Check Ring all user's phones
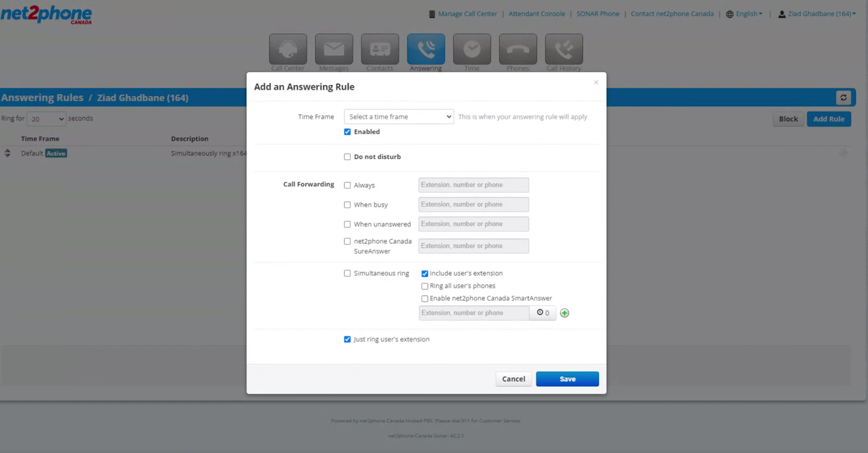This screenshot has width=868, height=453. (x=425, y=286)
